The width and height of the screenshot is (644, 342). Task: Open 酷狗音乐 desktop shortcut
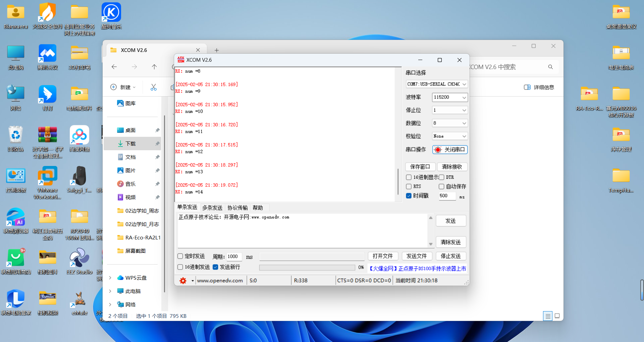[x=111, y=16]
